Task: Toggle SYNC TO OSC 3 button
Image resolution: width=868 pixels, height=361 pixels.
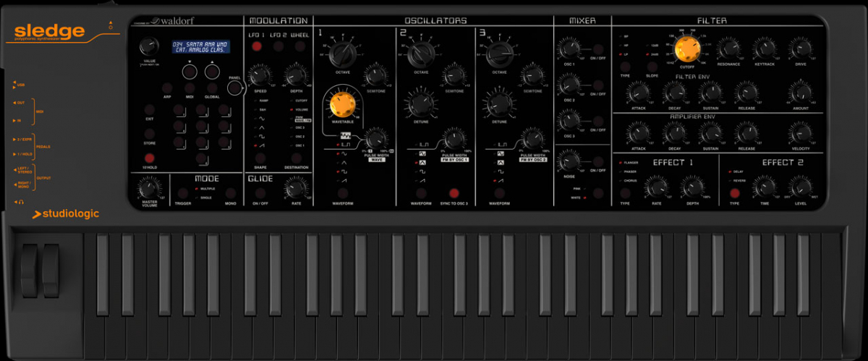Action: point(454,193)
